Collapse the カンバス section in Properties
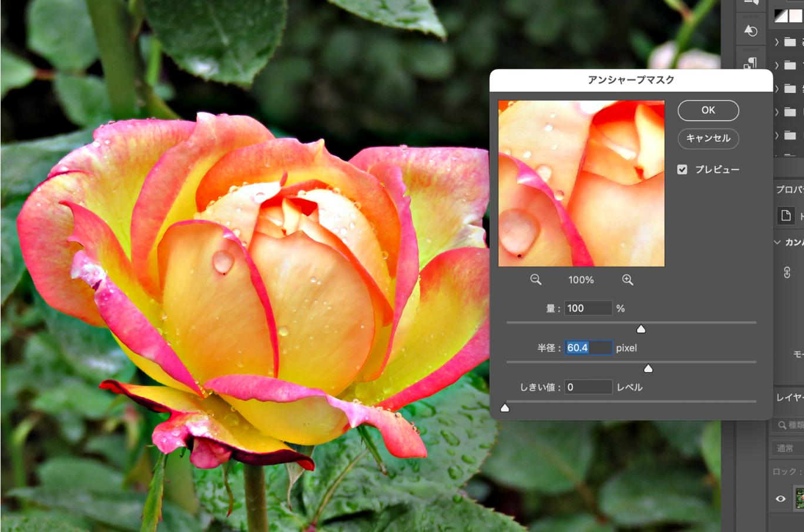The image size is (804, 532). (778, 242)
